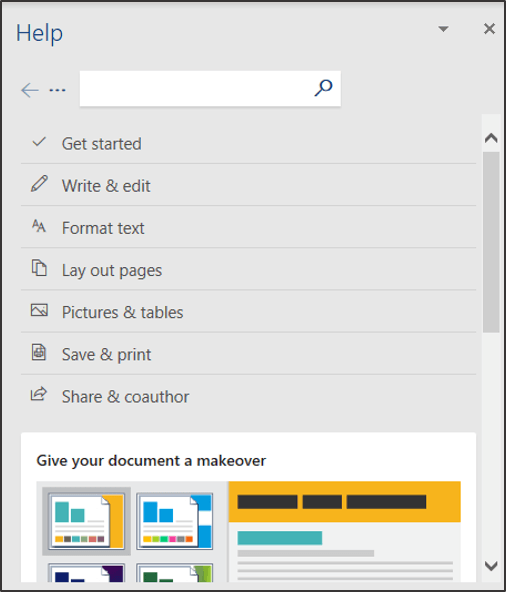
Task: Click the pages icon for Lay out pages
Action: (x=39, y=268)
